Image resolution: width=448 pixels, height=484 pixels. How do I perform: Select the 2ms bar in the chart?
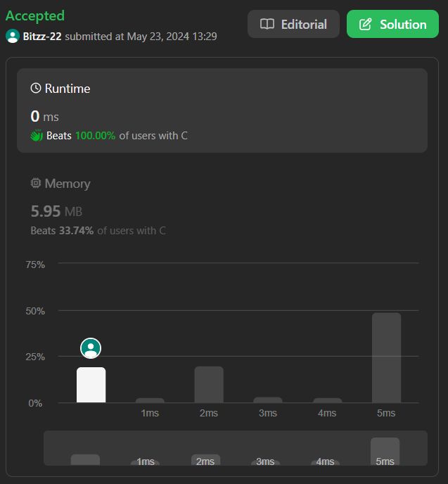click(x=209, y=385)
